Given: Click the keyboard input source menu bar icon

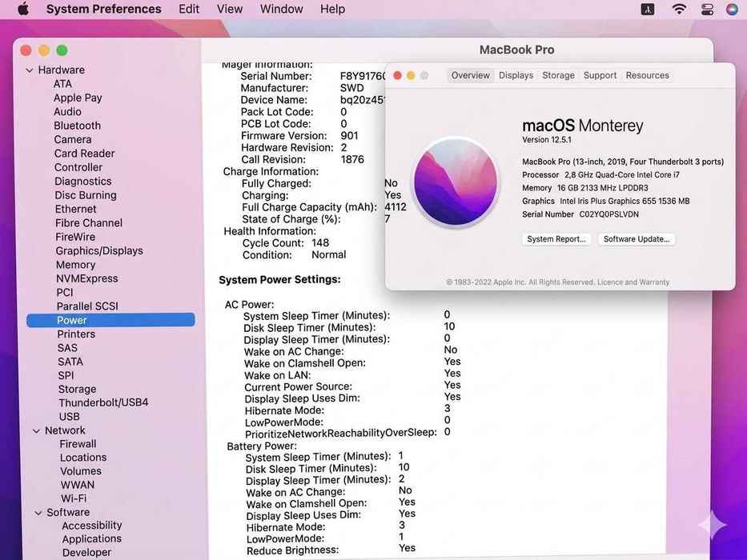Looking at the screenshot, I should [648, 9].
